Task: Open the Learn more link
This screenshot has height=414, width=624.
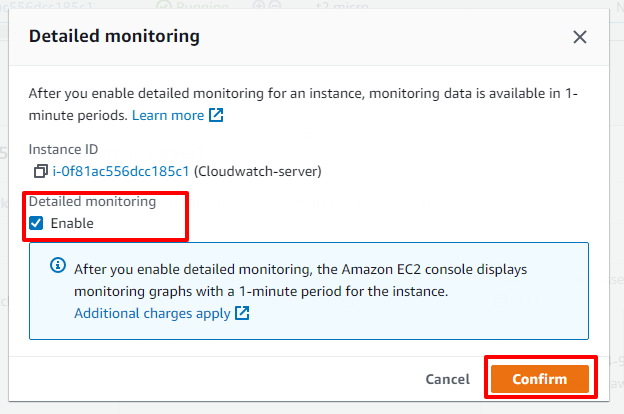Action: (x=168, y=115)
